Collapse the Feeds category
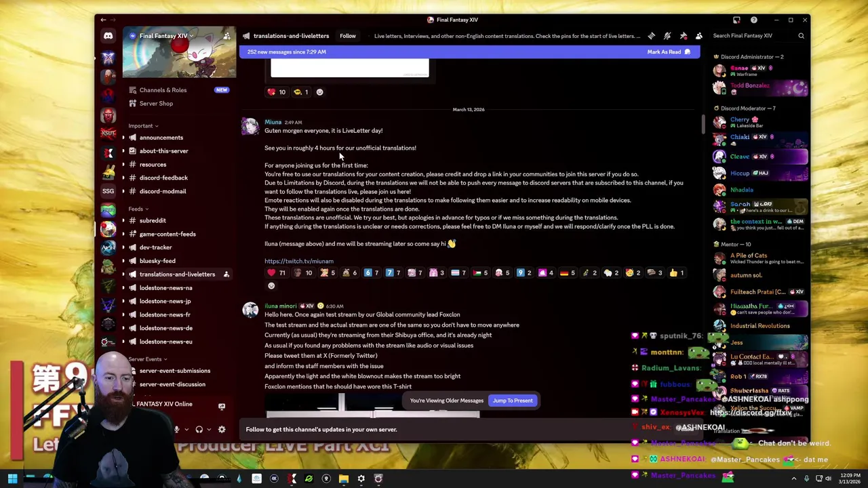The image size is (868, 488). [x=138, y=209]
